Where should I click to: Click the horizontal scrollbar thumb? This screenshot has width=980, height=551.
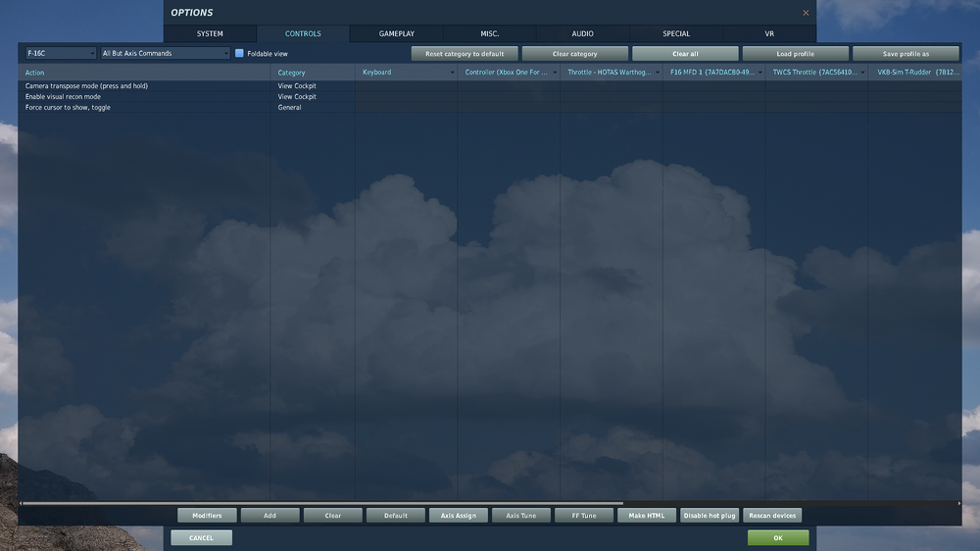point(323,503)
